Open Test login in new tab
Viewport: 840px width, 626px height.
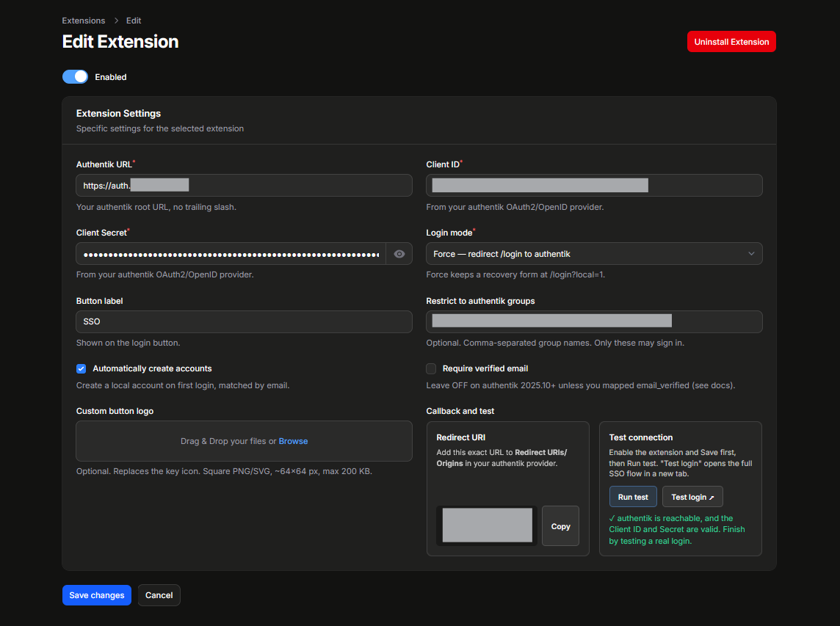coord(692,497)
